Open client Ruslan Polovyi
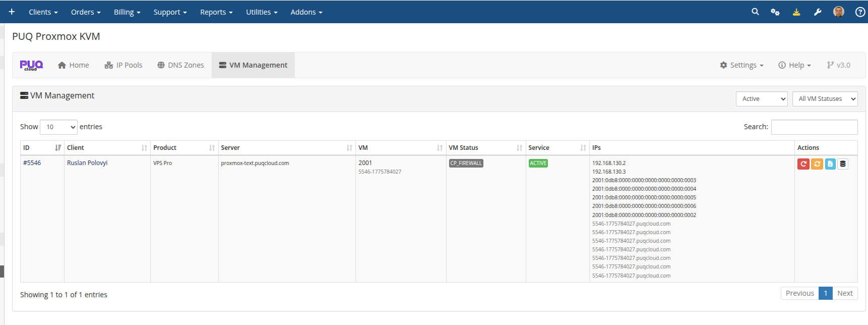 coord(87,163)
